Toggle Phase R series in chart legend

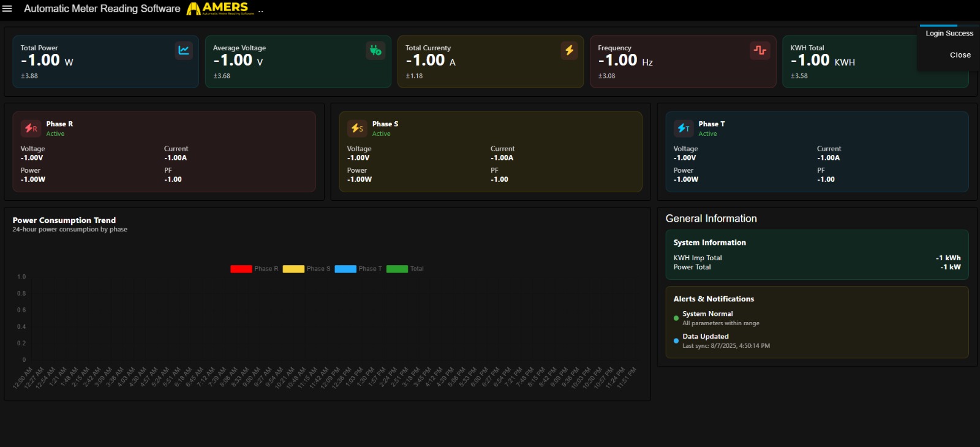point(241,269)
